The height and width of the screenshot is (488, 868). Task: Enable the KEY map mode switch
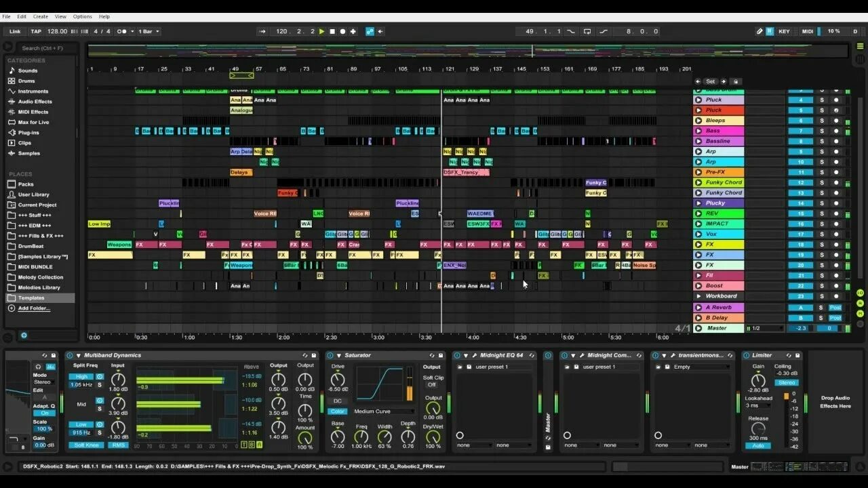[784, 31]
